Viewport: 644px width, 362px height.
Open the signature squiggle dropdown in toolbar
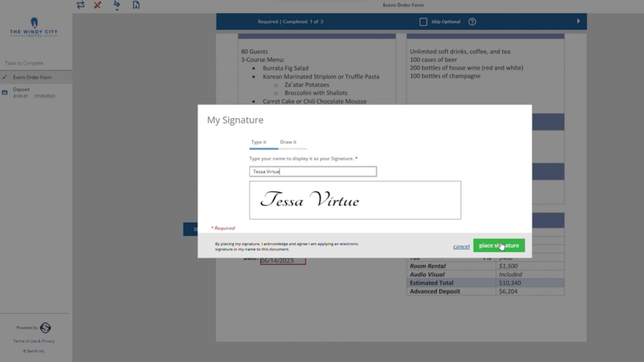117,6
